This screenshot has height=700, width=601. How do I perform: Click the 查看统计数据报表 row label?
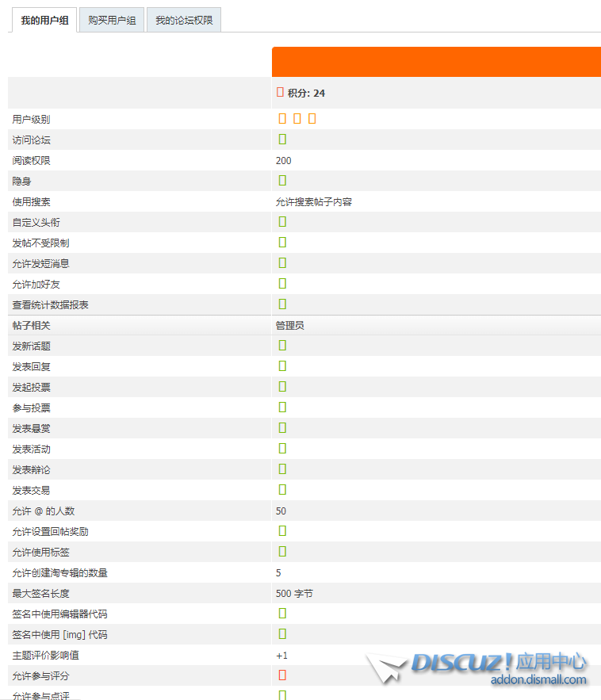pyautogui.click(x=51, y=305)
